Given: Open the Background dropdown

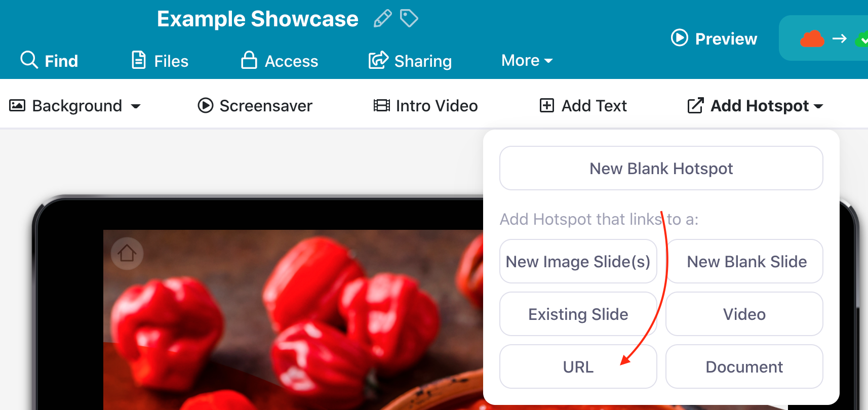Looking at the screenshot, I should pos(75,106).
